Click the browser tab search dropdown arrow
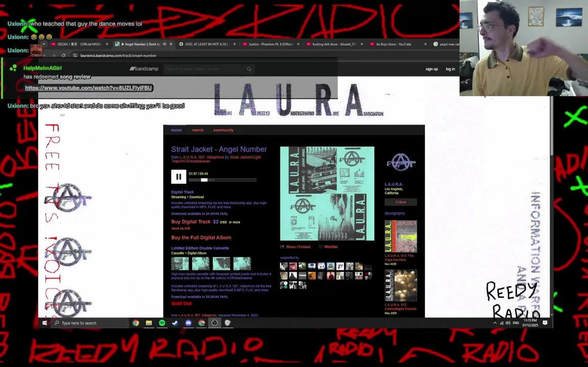Image resolution: width=588 pixels, height=367 pixels. (x=43, y=44)
